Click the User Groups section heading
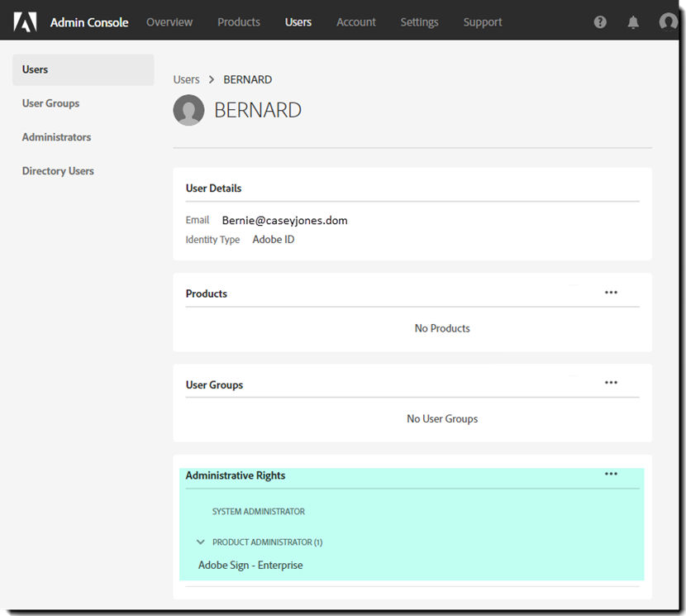The width and height of the screenshot is (686, 616). click(x=214, y=384)
